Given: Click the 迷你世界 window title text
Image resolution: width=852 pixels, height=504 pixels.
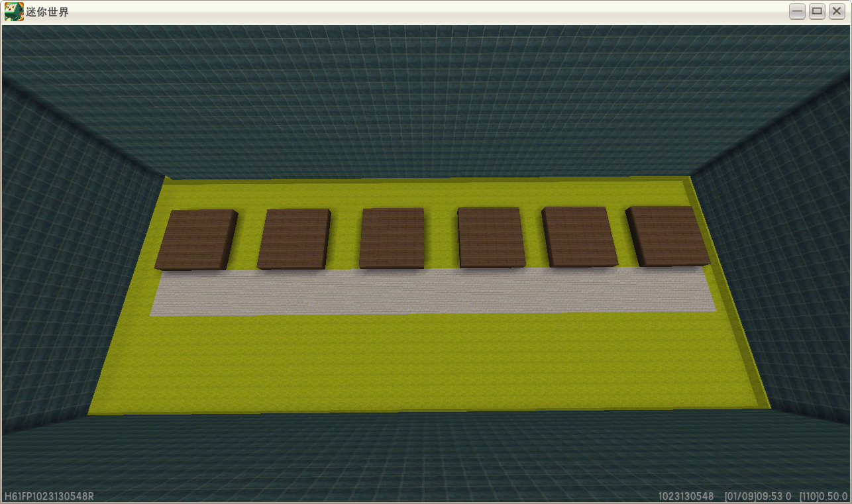Looking at the screenshot, I should tap(47, 12).
